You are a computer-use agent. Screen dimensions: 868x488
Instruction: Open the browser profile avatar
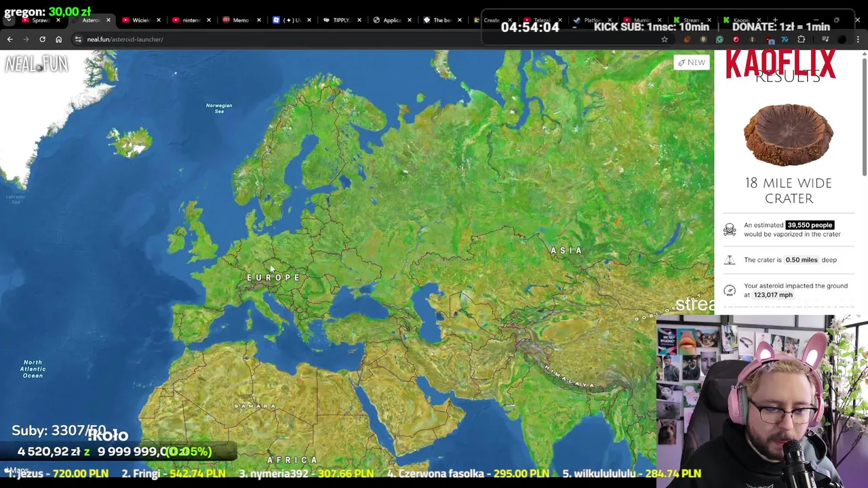click(x=842, y=39)
